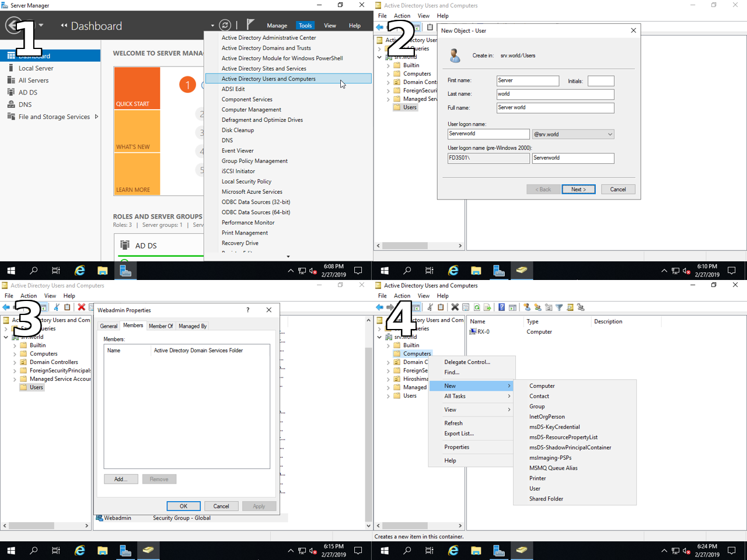This screenshot has height=560, width=747.
Task: Click Next in New Object - User dialog
Action: pos(578,190)
